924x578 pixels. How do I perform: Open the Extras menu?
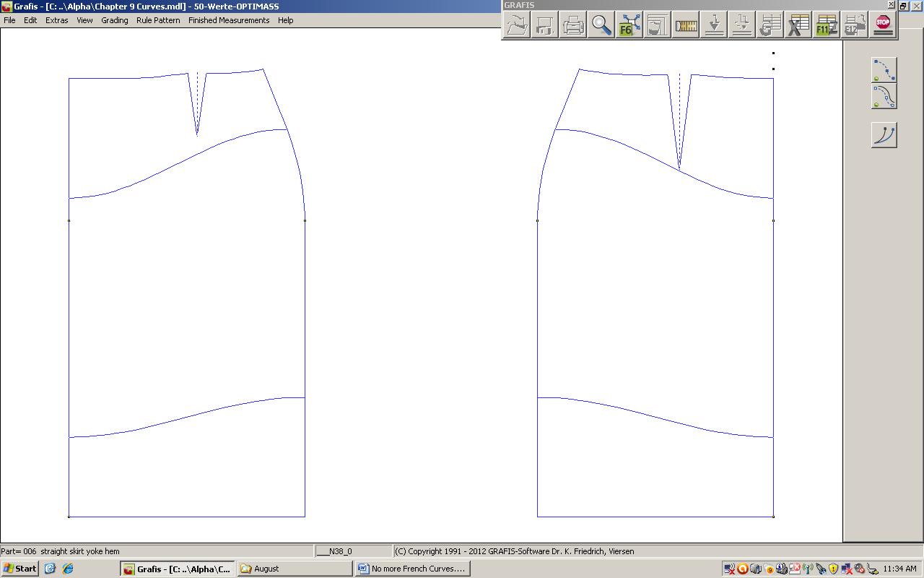[x=57, y=20]
